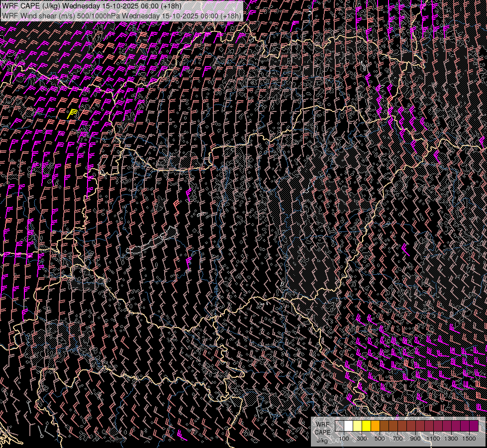Pick the orange swatch in CAPE legend
This screenshot has width=487, height=448.
click(375, 426)
